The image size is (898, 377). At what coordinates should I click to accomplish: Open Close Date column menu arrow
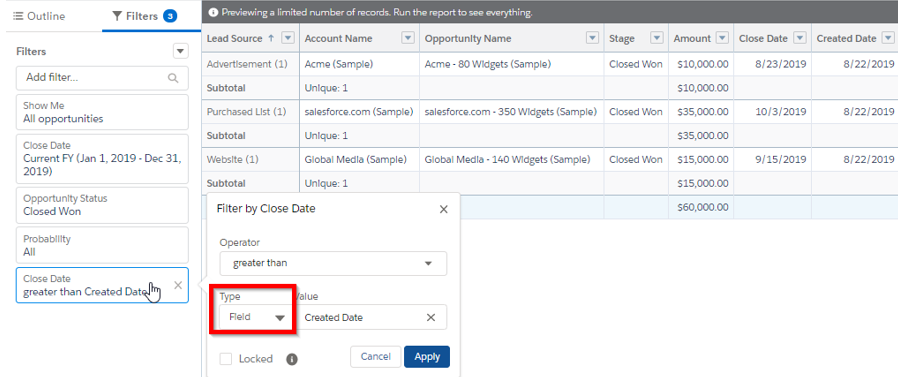pos(801,38)
